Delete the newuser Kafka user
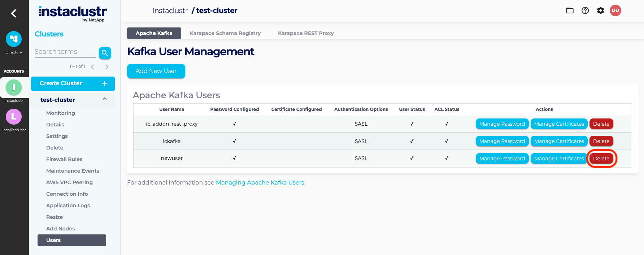This screenshot has width=644, height=255. coord(601,159)
